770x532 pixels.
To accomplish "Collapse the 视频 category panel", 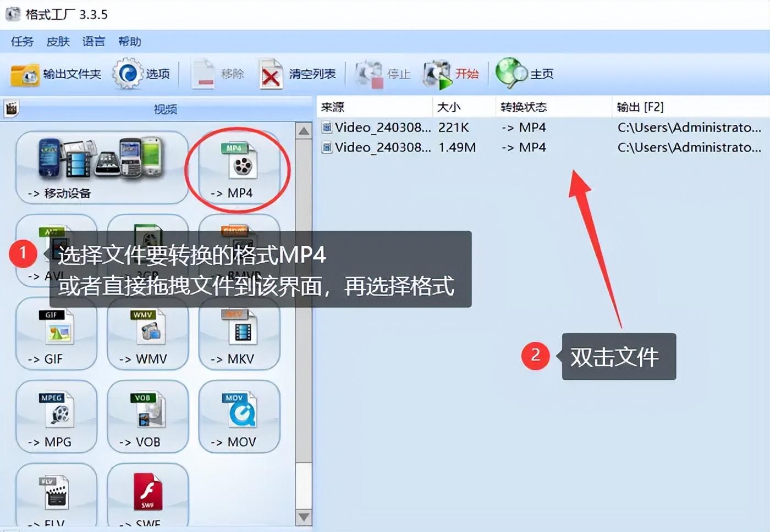I will pyautogui.click(x=164, y=109).
